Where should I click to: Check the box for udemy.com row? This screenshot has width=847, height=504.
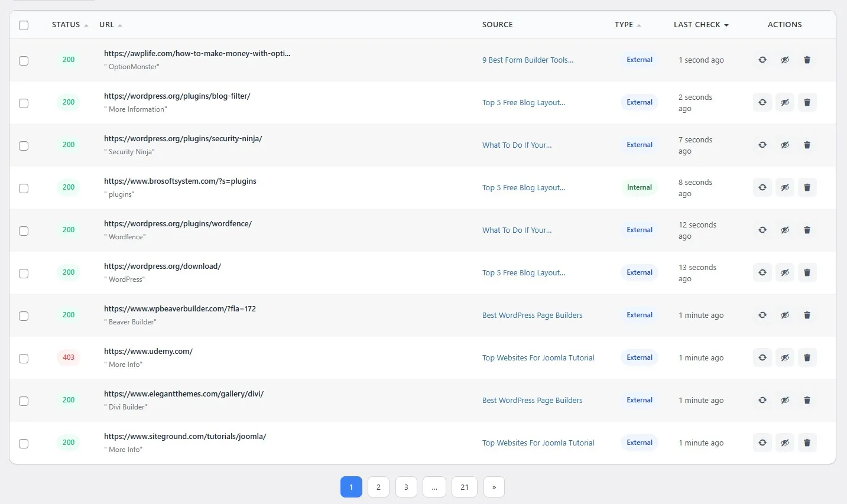point(24,359)
